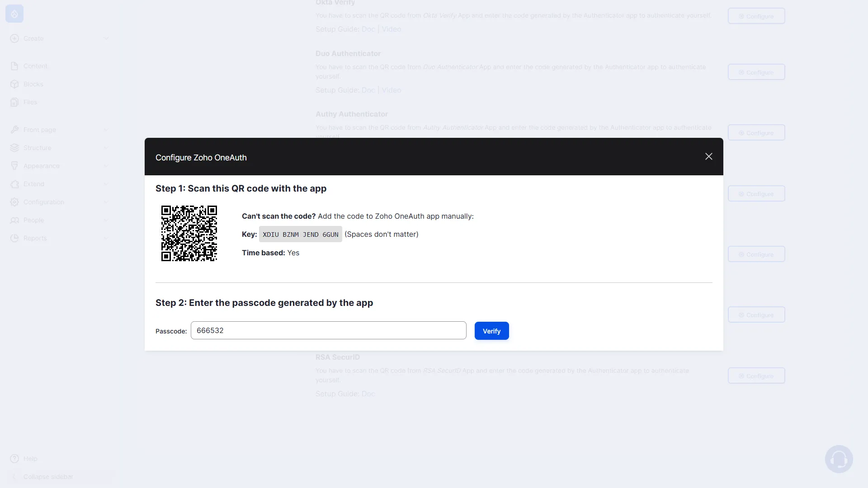Image resolution: width=868 pixels, height=488 pixels.
Task: Configure Duo Authenticator
Action: click(x=756, y=72)
